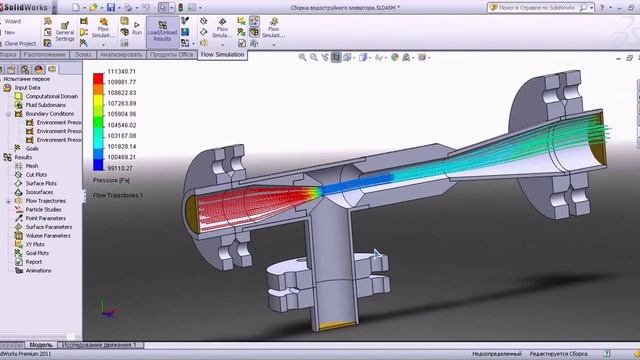The width and height of the screenshot is (640, 360).
Task: Open the SolidWorks logo menu arrow
Action: 54,7
